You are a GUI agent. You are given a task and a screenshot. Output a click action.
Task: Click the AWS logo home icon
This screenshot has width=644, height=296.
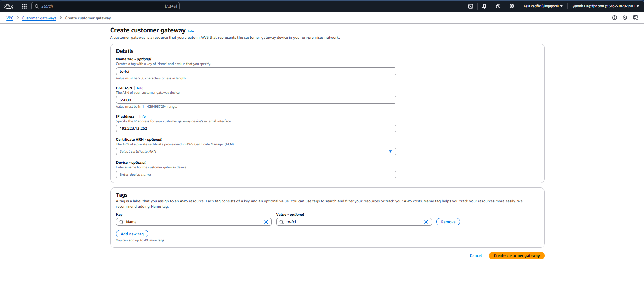(x=9, y=6)
